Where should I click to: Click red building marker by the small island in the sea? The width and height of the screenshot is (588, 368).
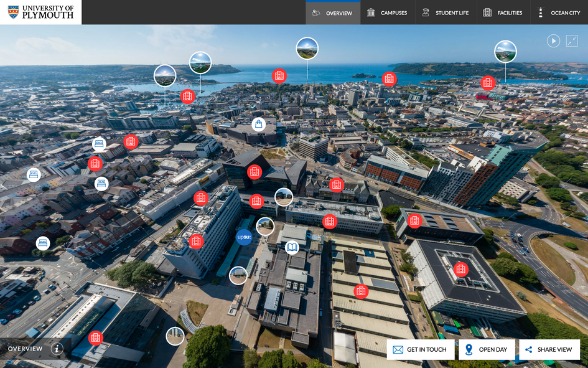390,79
